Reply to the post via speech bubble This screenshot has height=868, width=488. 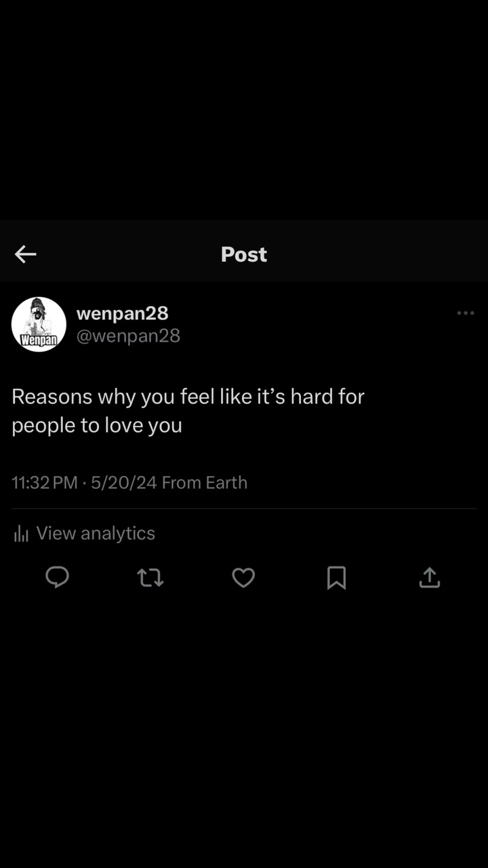(57, 578)
